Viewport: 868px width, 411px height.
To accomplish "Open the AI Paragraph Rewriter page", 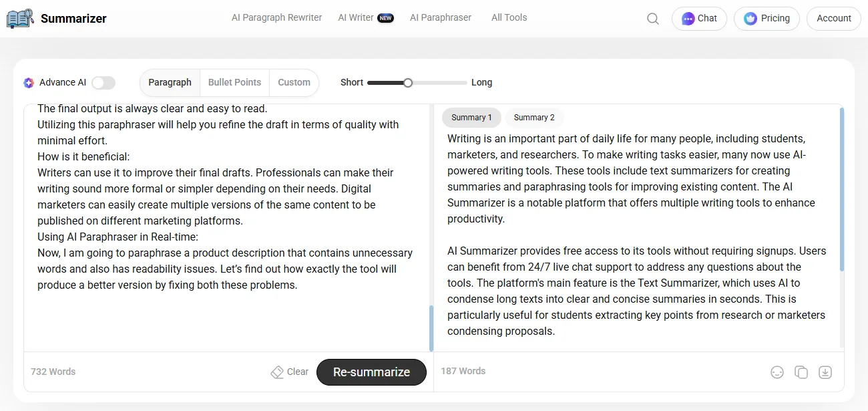I will pyautogui.click(x=276, y=17).
